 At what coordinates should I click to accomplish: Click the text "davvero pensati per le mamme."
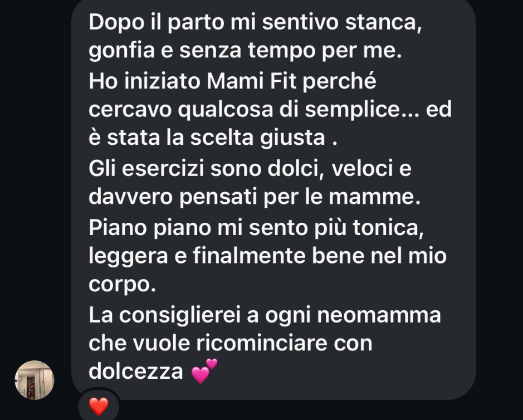[x=255, y=197]
